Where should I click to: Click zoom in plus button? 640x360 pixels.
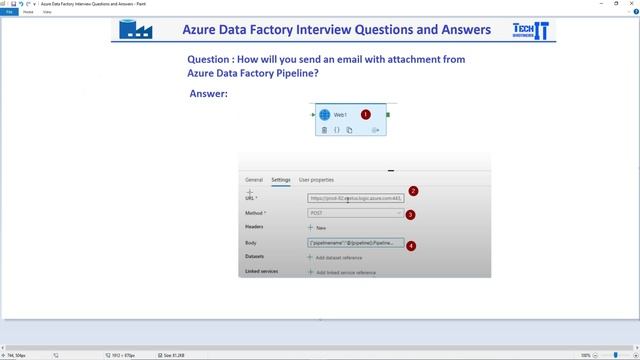[635, 356]
